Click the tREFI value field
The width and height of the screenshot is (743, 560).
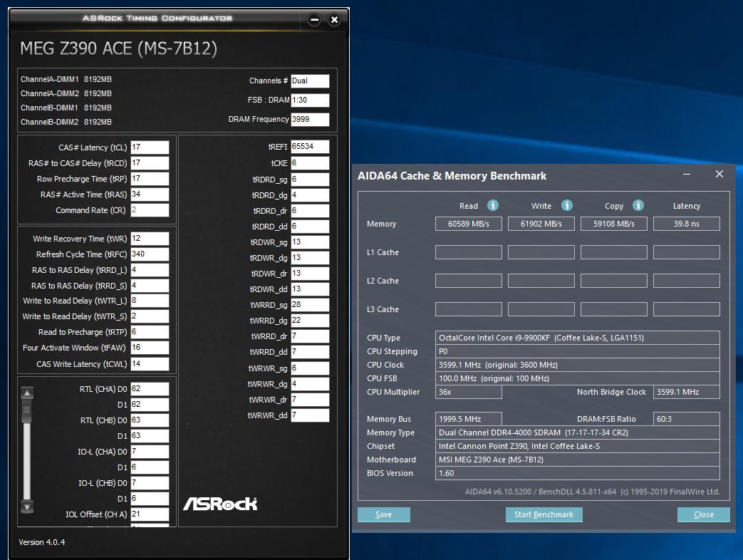point(310,147)
